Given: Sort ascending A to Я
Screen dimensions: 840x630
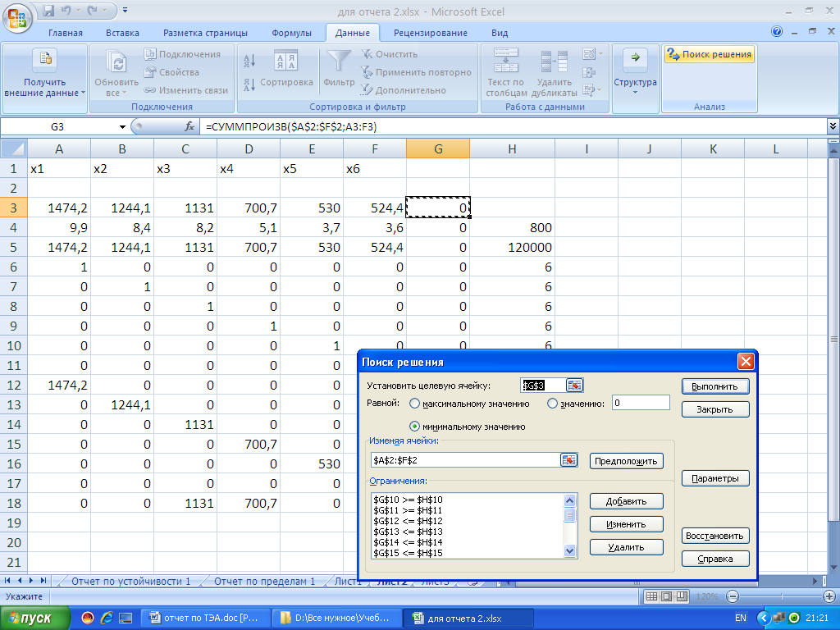Looking at the screenshot, I should tap(249, 61).
